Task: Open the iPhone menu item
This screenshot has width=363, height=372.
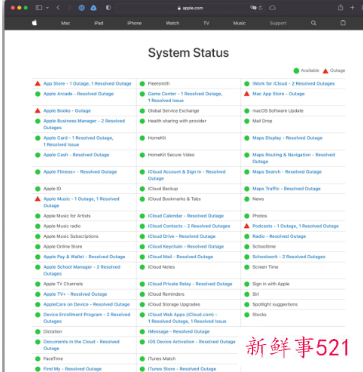Action: [x=134, y=23]
